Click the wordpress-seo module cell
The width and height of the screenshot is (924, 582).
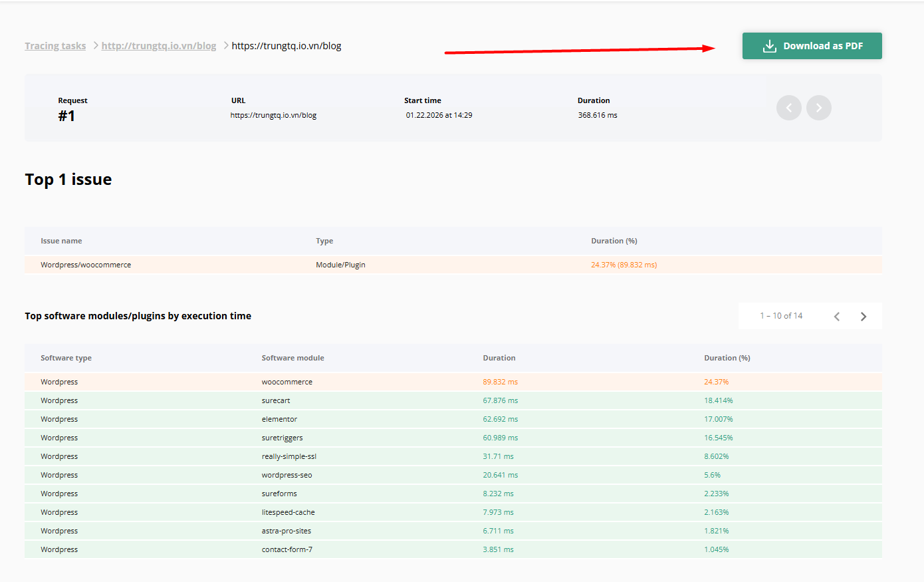(287, 475)
